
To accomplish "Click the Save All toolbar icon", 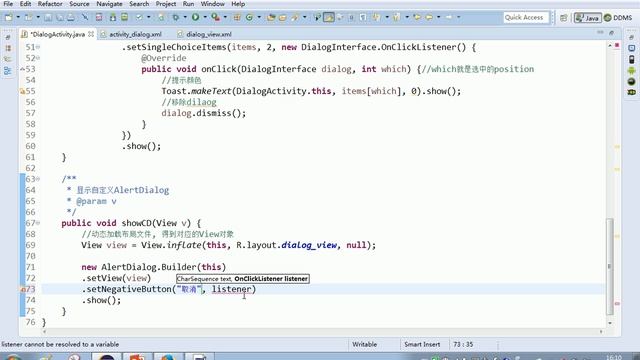I will 60,17.
